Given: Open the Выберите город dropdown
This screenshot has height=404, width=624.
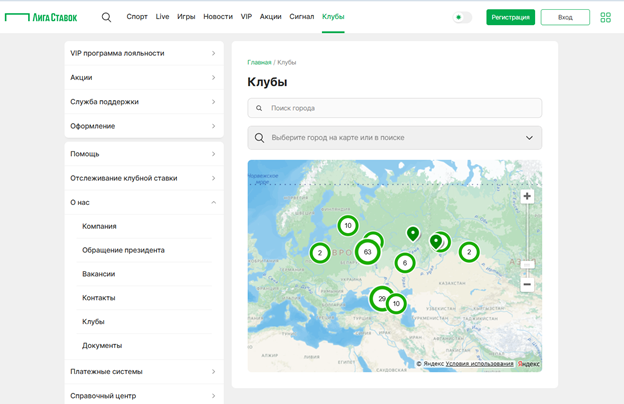Looking at the screenshot, I should tap(395, 138).
